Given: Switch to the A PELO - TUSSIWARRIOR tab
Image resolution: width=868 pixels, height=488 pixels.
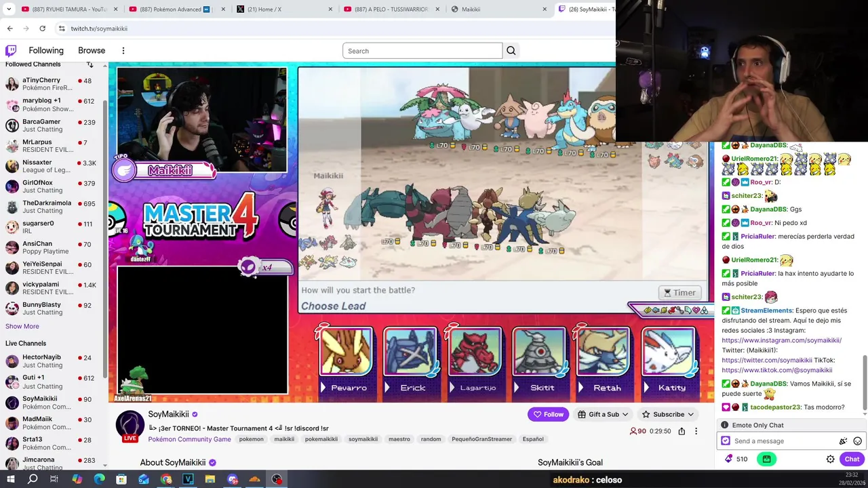Looking at the screenshot, I should 392,9.
